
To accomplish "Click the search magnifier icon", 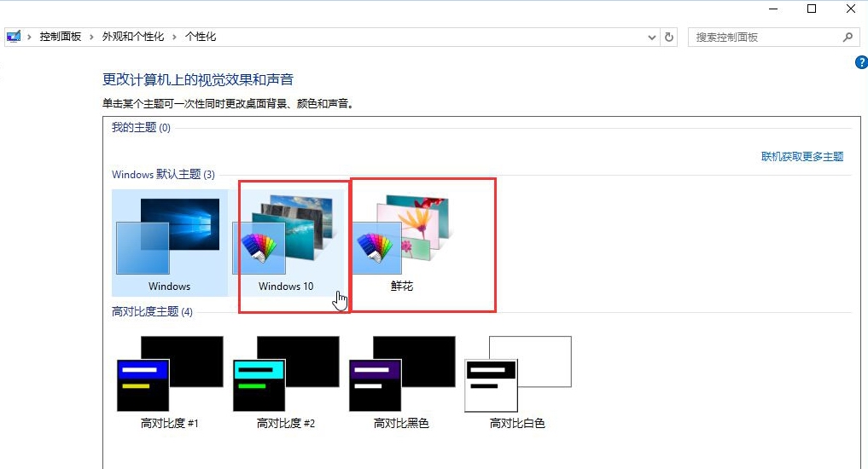I will pyautogui.click(x=848, y=37).
